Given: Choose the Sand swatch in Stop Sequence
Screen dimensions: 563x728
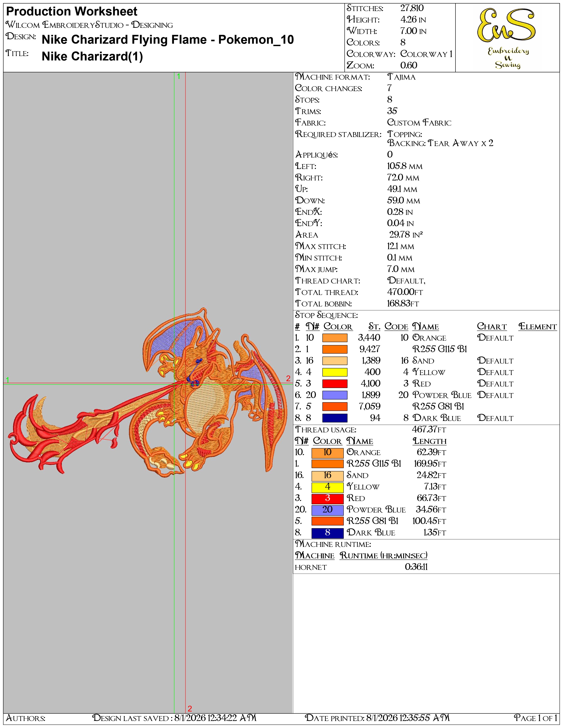Looking at the screenshot, I should point(334,361).
